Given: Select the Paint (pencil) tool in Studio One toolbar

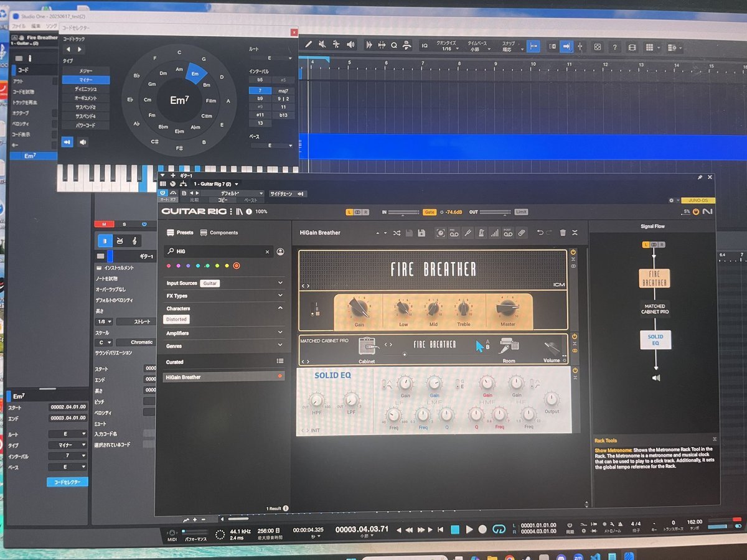Looking at the screenshot, I should tap(309, 45).
